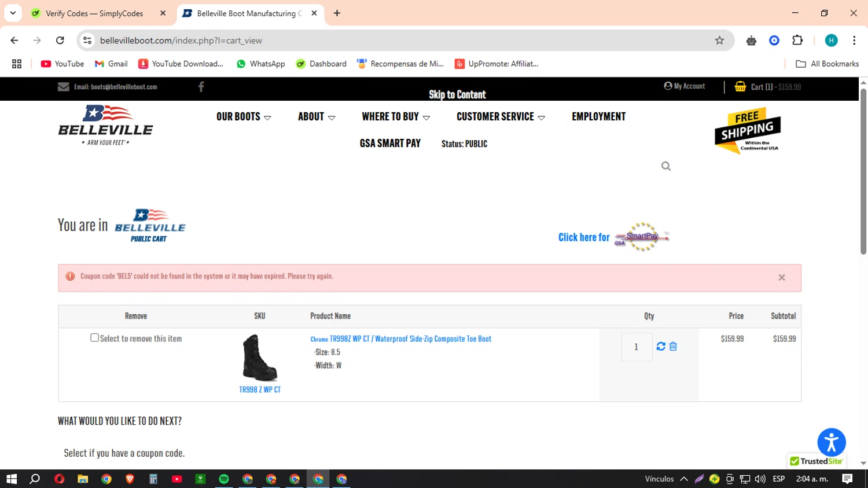Switch to the Verify Codes — SimplyCodes tab
The height and width of the screenshot is (488, 868).
tap(94, 13)
